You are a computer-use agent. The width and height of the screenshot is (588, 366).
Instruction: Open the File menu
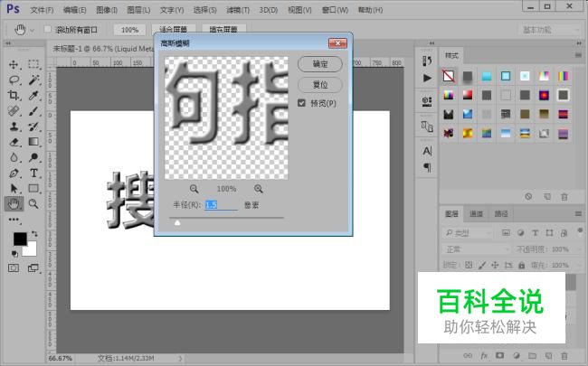tap(42, 10)
